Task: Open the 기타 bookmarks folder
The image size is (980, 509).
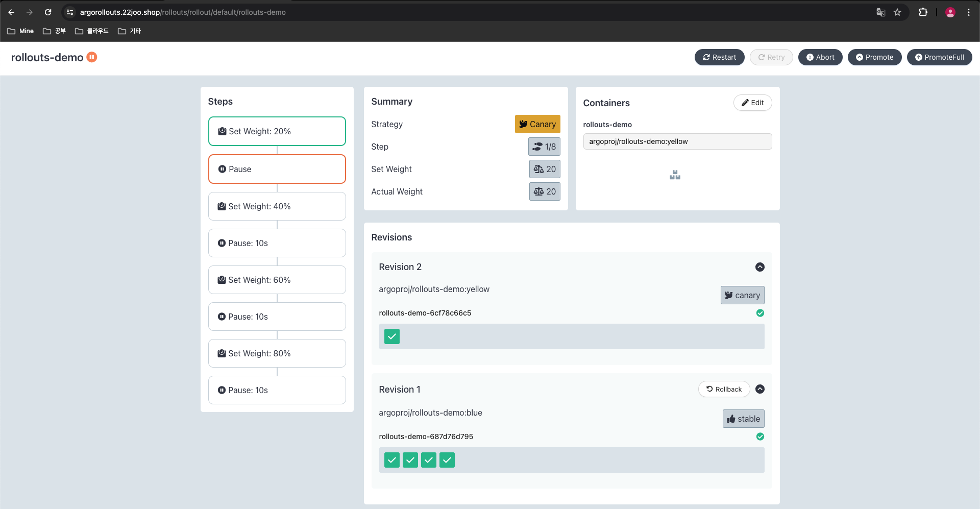Action: tap(130, 31)
